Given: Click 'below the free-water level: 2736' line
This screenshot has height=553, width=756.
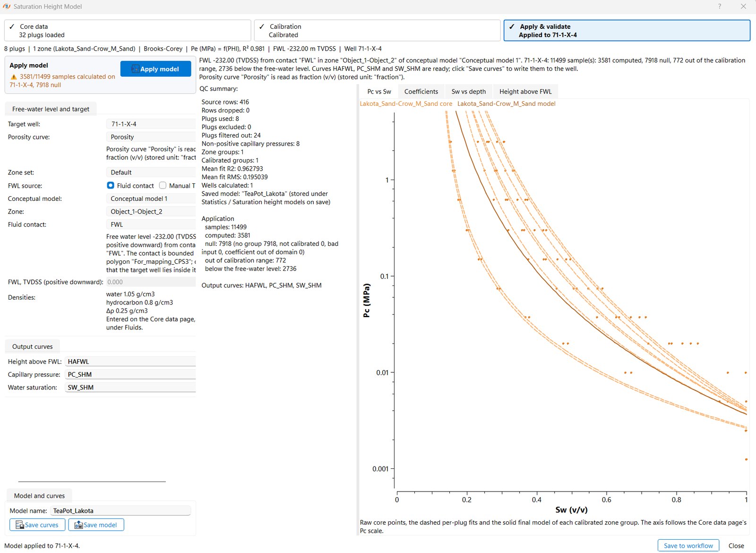Looking at the screenshot, I should (x=251, y=269).
